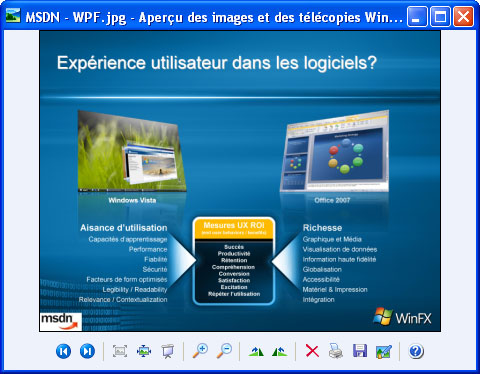Click the 'Richesse' heading
Viewport: 480px width, 374px height.
pyautogui.click(x=322, y=228)
